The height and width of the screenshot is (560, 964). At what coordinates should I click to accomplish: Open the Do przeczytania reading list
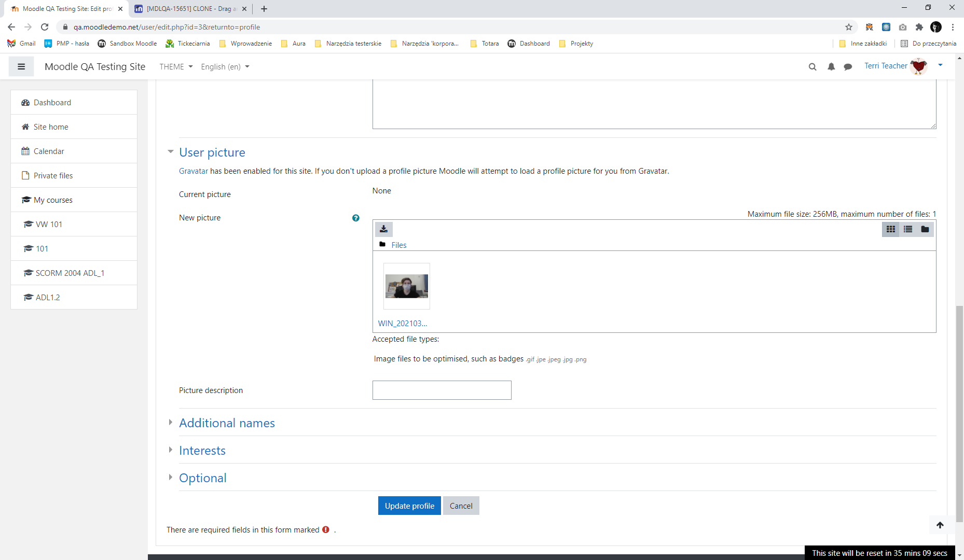coord(929,44)
